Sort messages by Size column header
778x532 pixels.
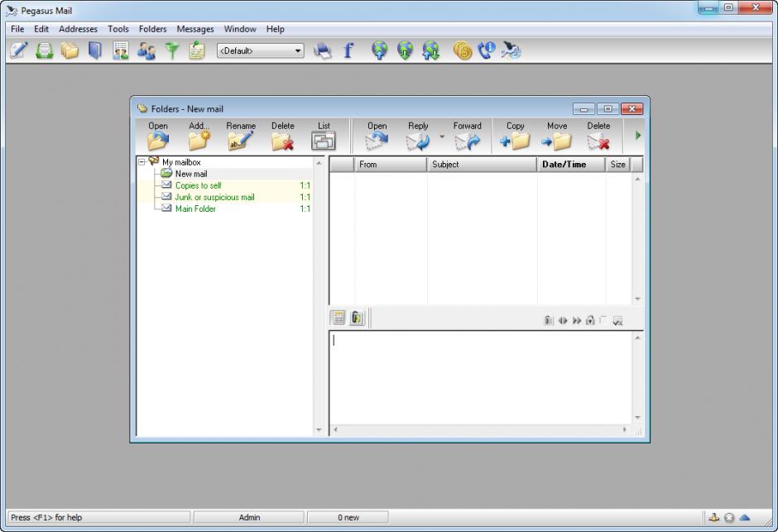tap(617, 164)
